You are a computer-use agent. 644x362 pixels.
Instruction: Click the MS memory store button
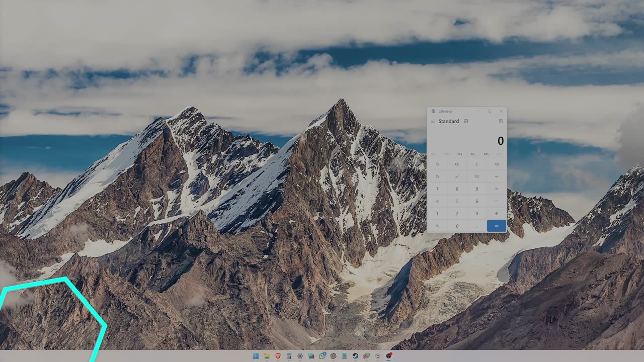click(x=486, y=154)
